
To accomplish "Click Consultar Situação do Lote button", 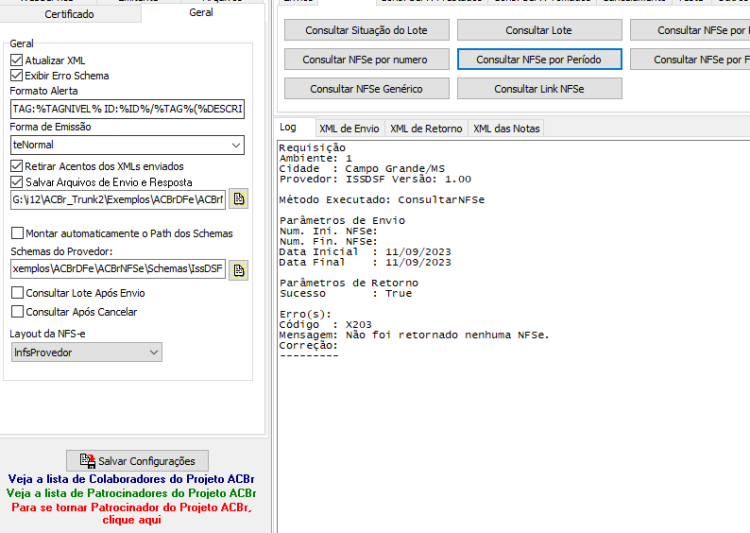I will (366, 30).
